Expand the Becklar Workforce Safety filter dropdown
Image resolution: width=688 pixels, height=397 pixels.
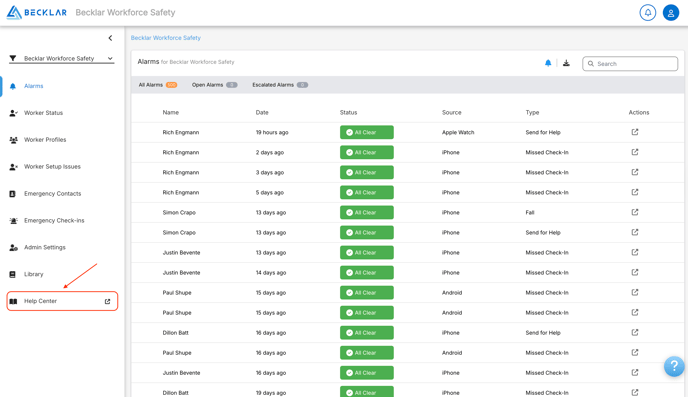tap(61, 58)
